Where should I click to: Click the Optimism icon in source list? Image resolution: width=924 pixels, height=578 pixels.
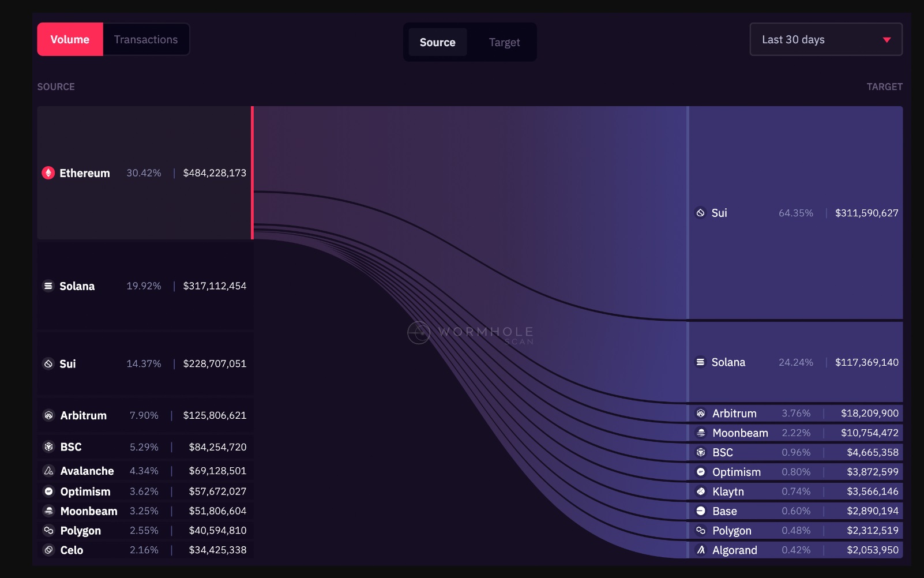(48, 491)
